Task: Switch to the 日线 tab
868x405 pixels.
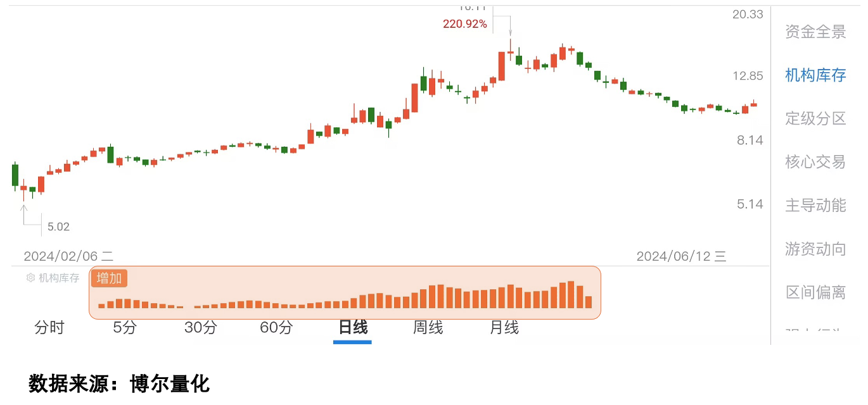Action: (x=352, y=328)
